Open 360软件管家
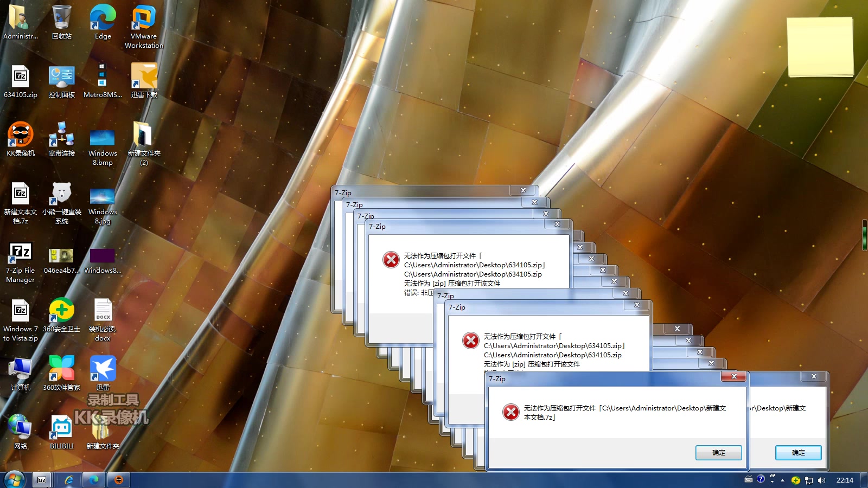Image resolution: width=868 pixels, height=488 pixels. [x=61, y=369]
